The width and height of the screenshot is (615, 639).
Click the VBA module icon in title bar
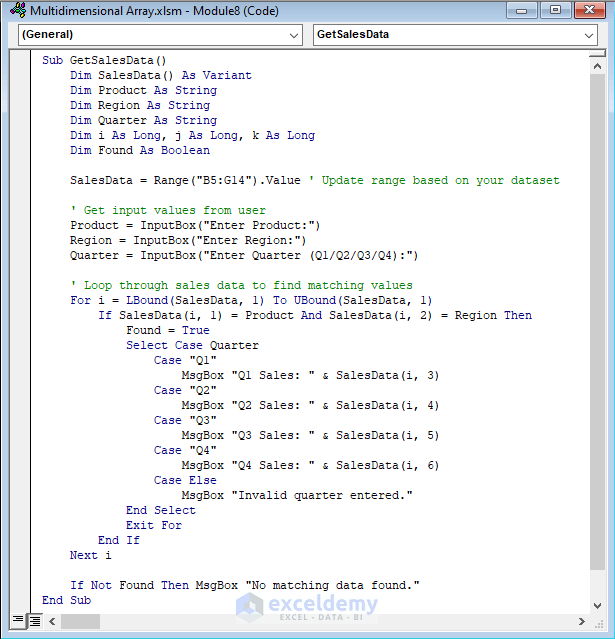pos(18,10)
